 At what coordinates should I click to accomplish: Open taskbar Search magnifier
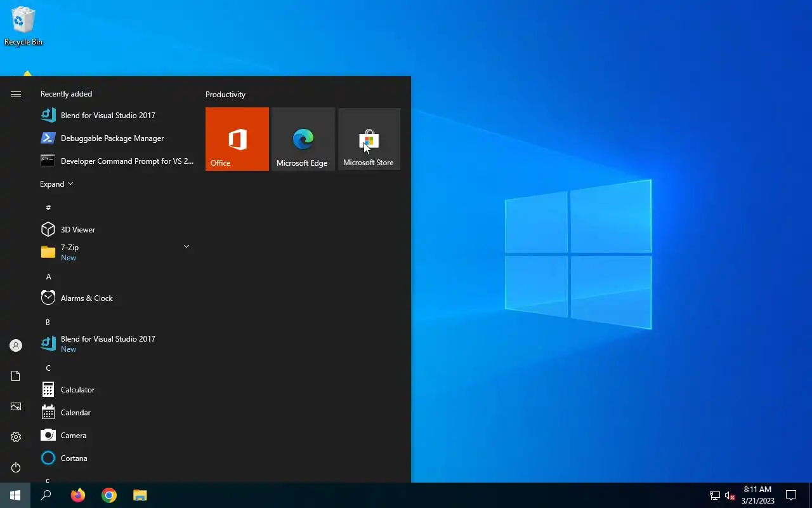click(46, 495)
